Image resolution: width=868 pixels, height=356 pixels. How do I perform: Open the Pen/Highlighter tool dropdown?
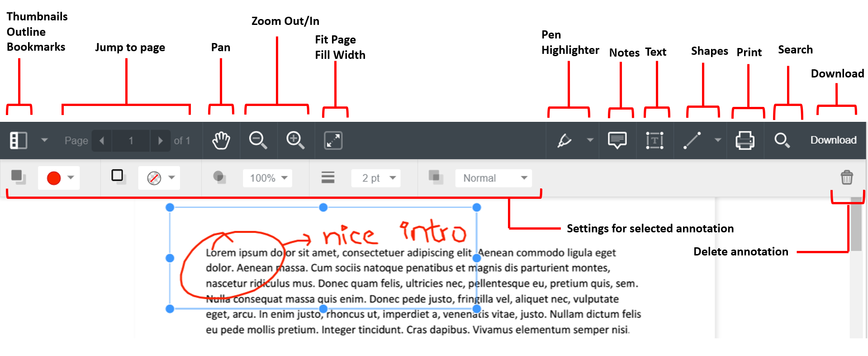pos(590,140)
